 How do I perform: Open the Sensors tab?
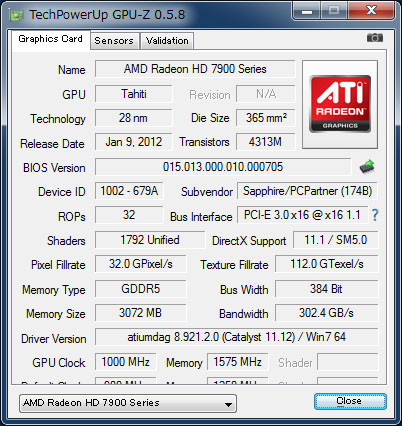click(114, 41)
